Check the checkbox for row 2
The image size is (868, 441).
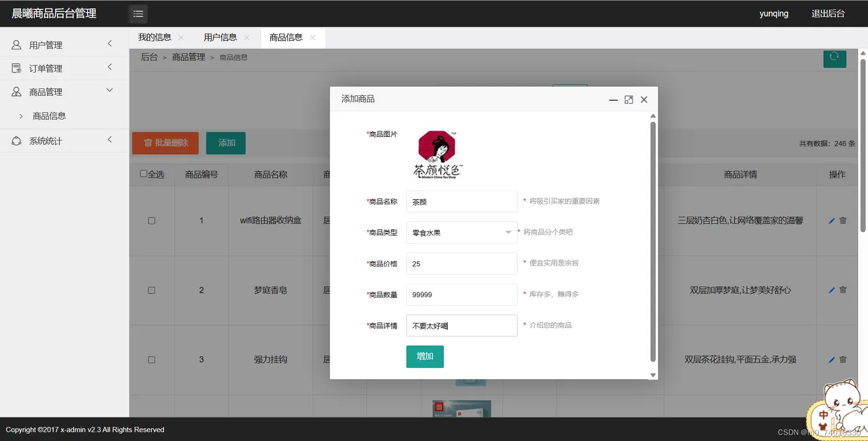click(x=151, y=290)
